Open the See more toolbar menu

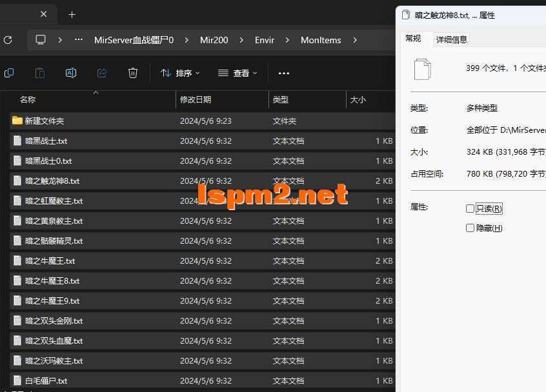(x=284, y=73)
